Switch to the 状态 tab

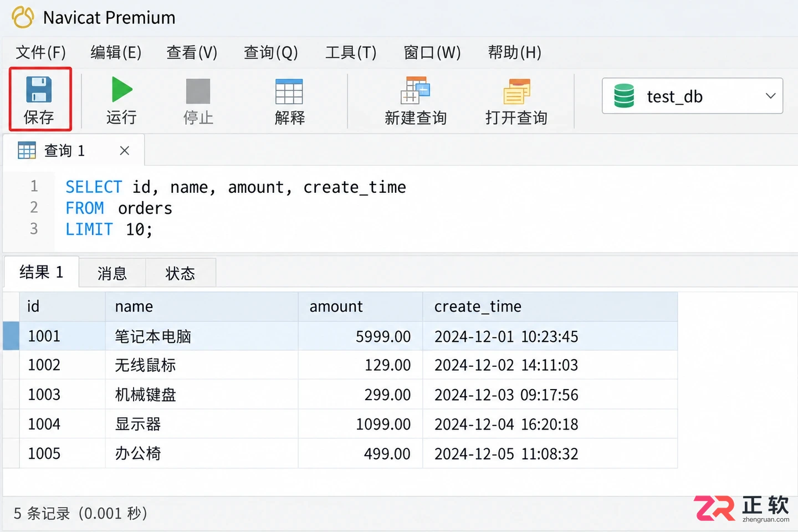180,273
